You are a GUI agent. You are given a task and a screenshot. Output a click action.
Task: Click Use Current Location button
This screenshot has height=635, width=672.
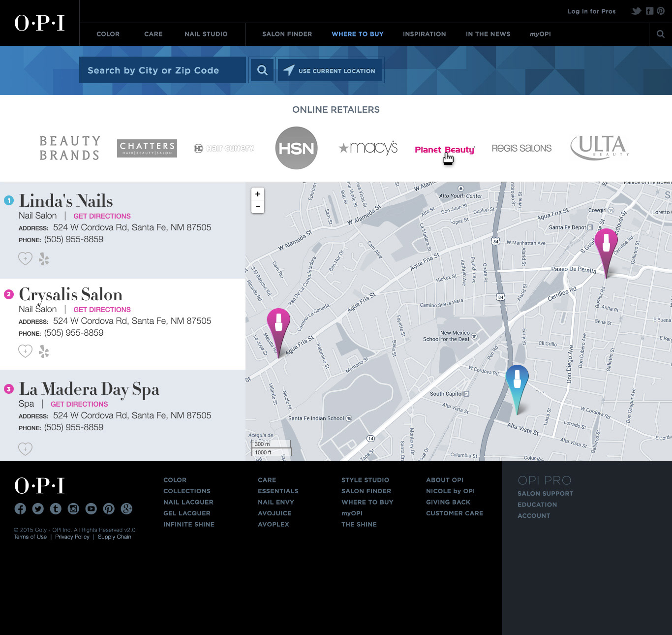[330, 70]
